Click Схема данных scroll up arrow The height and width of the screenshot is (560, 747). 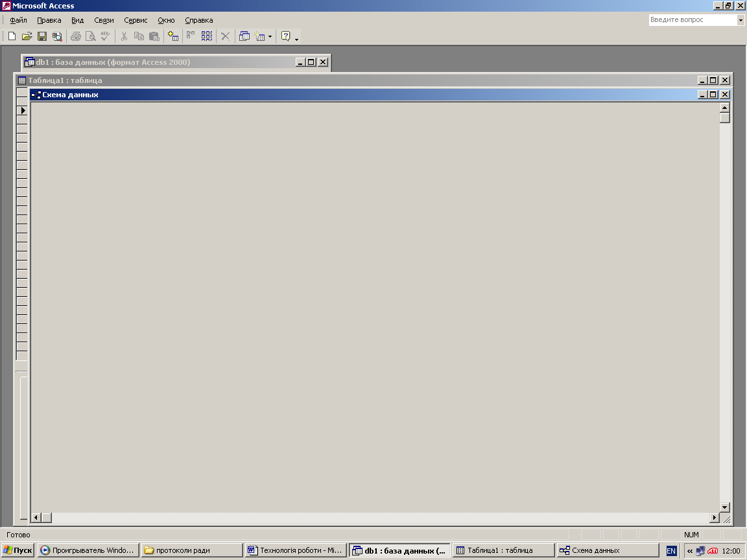click(724, 108)
